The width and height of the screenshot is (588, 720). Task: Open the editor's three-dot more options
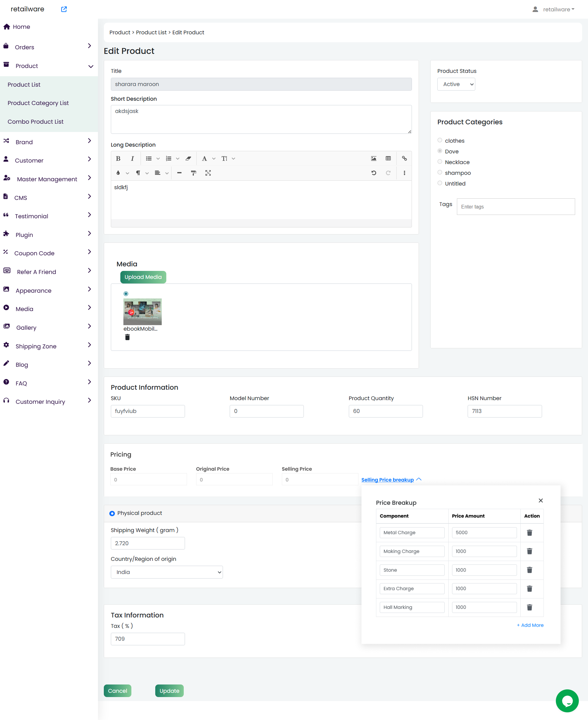point(405,173)
